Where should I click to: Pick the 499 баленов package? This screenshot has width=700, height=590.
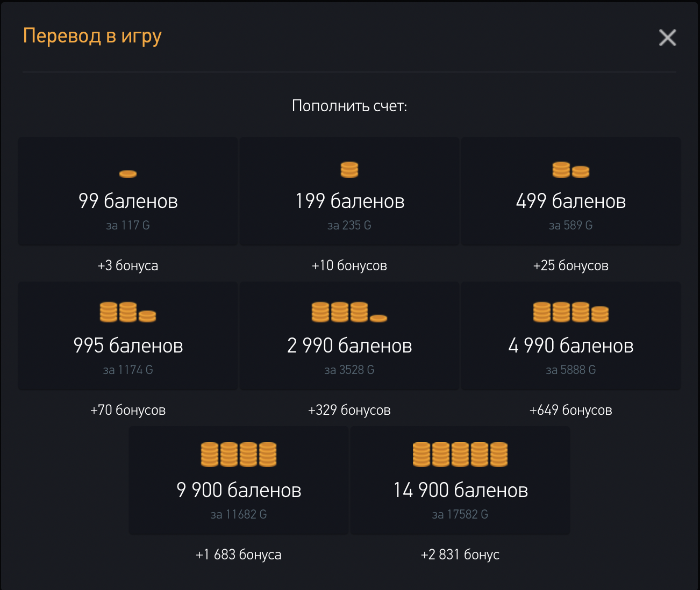tap(570, 201)
